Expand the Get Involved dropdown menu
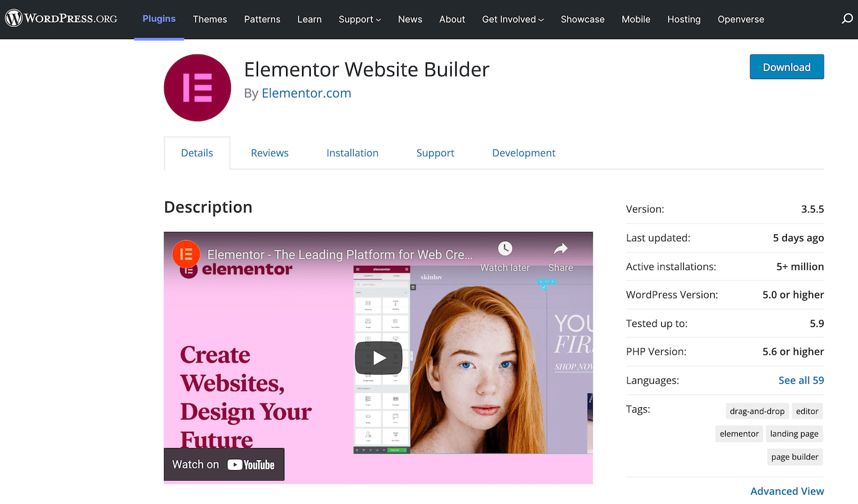 coord(513,20)
